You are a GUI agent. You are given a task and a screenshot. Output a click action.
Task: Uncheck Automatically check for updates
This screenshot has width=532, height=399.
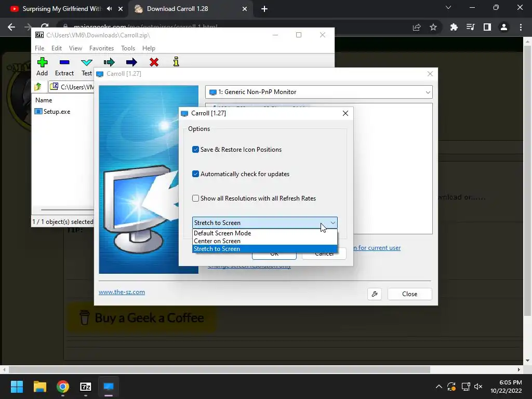[195, 174]
